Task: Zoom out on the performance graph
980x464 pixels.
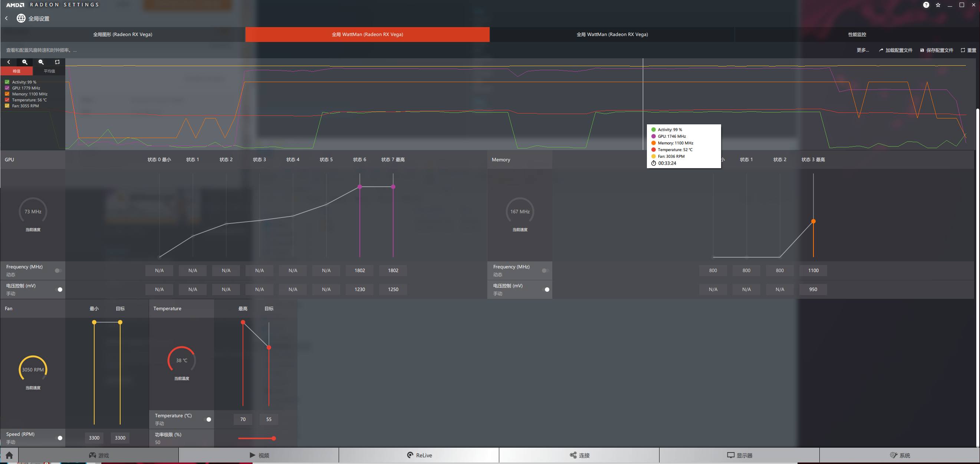Action: (41, 62)
